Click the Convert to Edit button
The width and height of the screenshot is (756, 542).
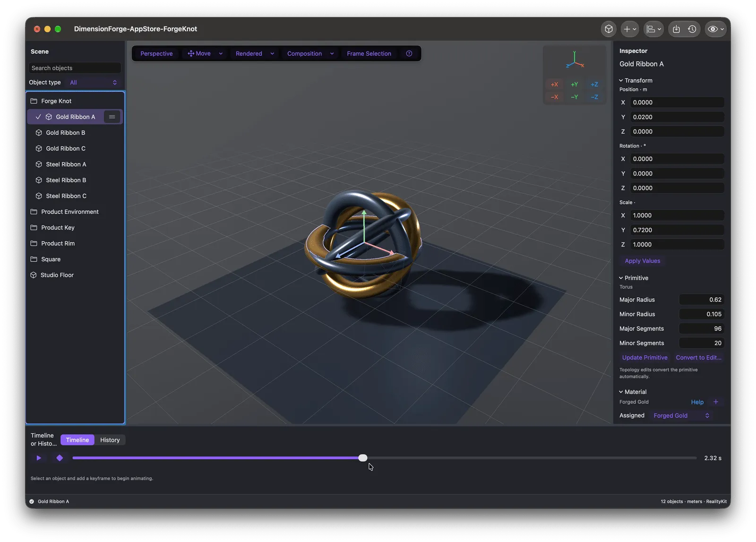tap(699, 358)
